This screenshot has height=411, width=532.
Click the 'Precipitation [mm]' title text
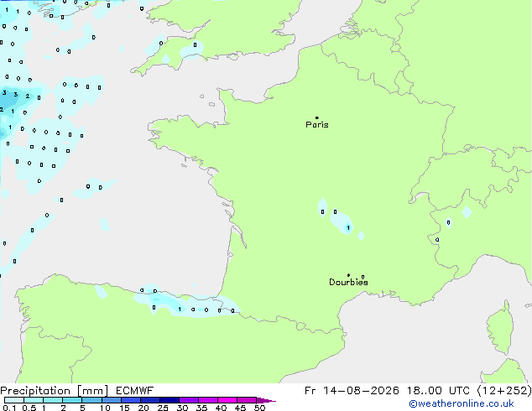tap(55, 391)
